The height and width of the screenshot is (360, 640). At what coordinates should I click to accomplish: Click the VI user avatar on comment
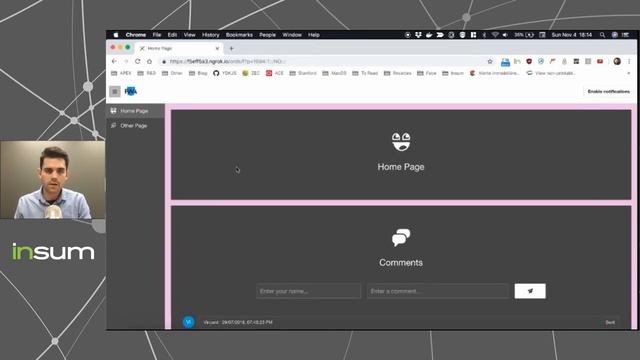click(x=189, y=322)
